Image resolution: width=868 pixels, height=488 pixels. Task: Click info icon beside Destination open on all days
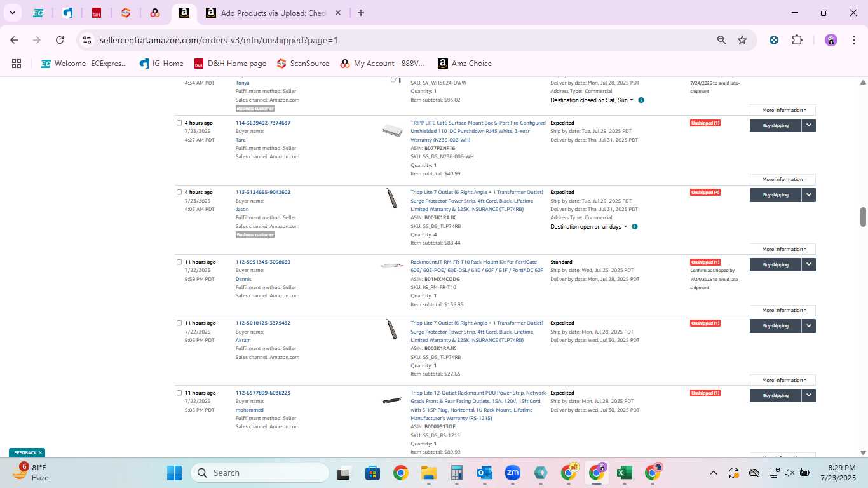click(635, 227)
